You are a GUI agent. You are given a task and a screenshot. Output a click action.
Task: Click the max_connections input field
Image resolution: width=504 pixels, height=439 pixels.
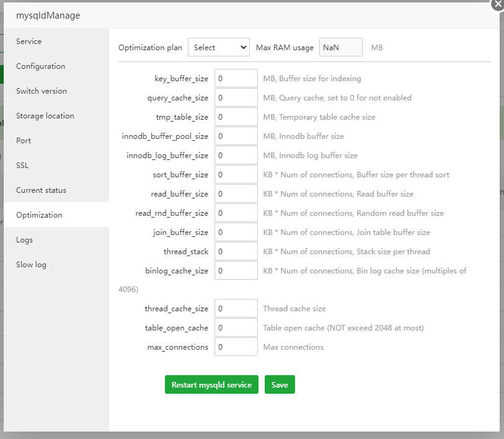coord(236,347)
